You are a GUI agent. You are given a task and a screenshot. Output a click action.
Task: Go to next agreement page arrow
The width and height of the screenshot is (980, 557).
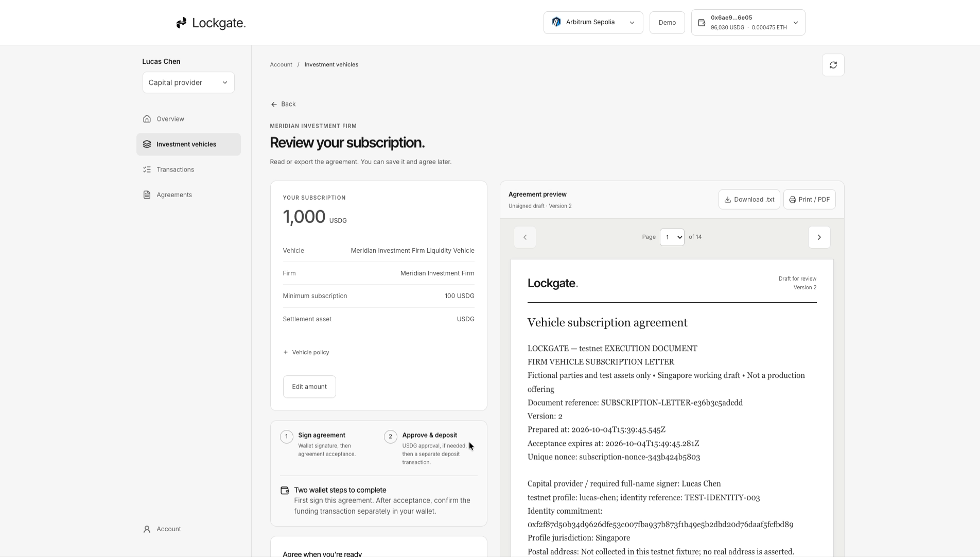click(819, 237)
